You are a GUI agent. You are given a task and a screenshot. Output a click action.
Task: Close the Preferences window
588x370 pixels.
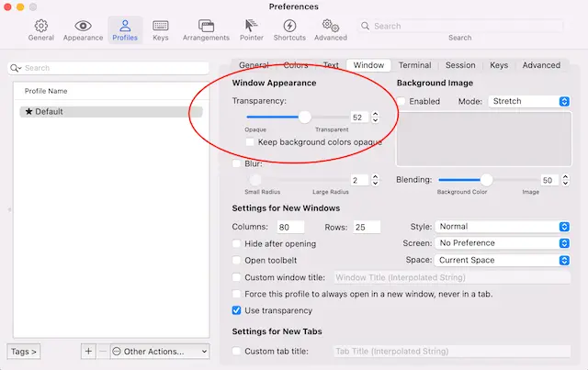click(x=7, y=6)
